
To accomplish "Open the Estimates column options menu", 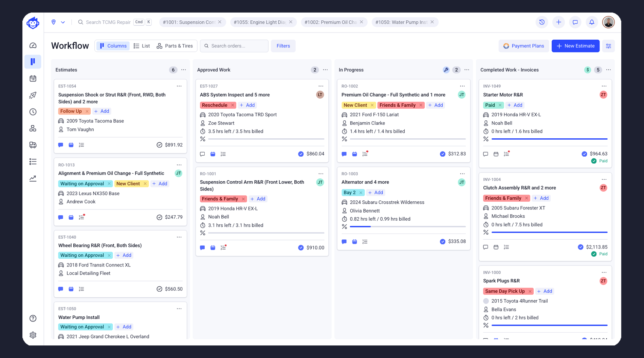I will tap(184, 70).
